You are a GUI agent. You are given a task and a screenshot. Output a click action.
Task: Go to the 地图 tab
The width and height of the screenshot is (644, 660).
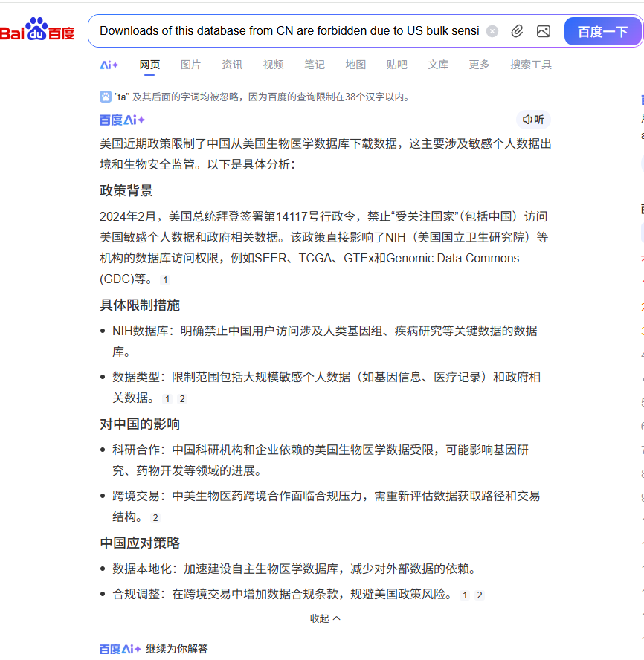point(355,65)
